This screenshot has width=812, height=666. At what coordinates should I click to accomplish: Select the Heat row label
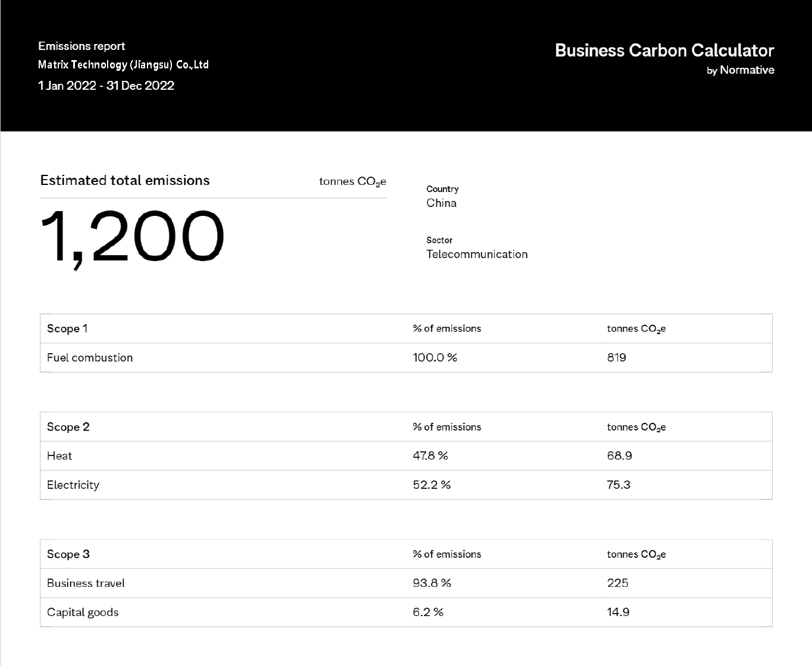click(59, 456)
